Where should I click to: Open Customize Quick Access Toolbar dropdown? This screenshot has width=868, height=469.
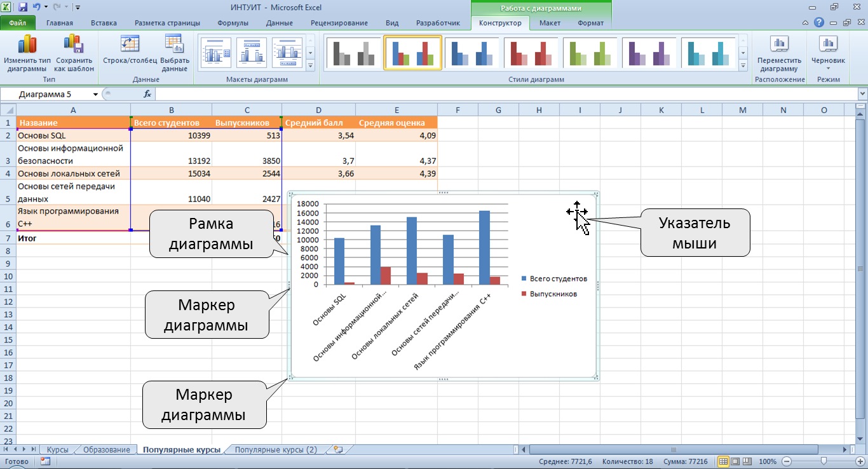point(78,8)
